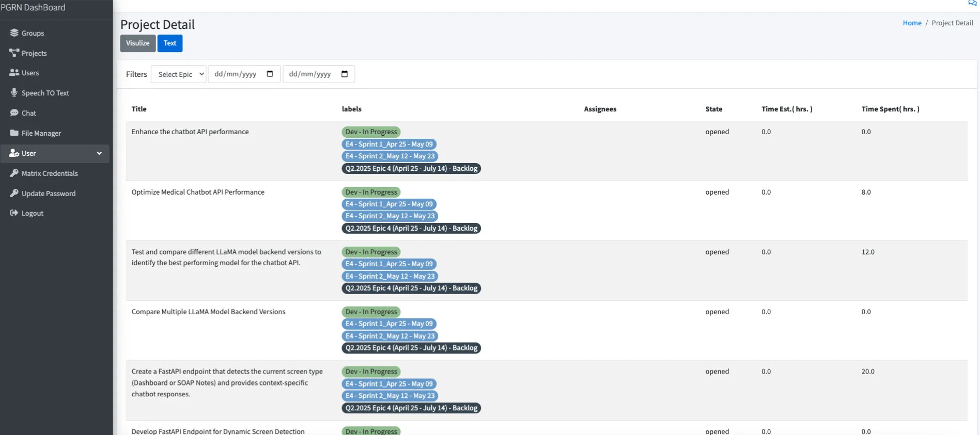
Task: Click the Speech TO Text microphone icon
Action: tap(14, 92)
